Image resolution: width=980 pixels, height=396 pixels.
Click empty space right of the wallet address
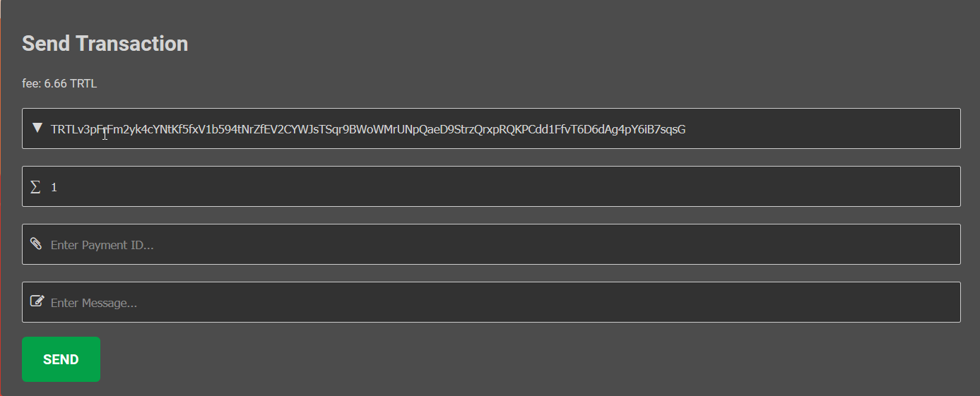point(820,129)
